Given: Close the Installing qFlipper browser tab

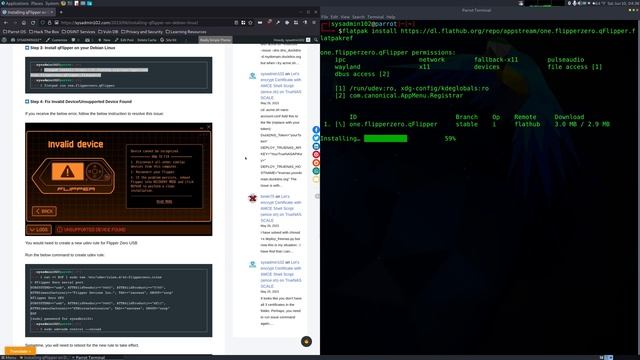Looking at the screenshot, I should pyautogui.click(x=53, y=12).
